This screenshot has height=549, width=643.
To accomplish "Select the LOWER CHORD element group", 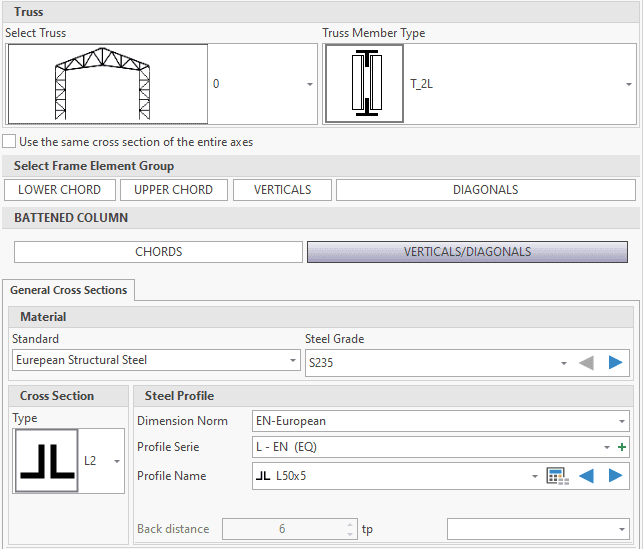I will (x=60, y=190).
